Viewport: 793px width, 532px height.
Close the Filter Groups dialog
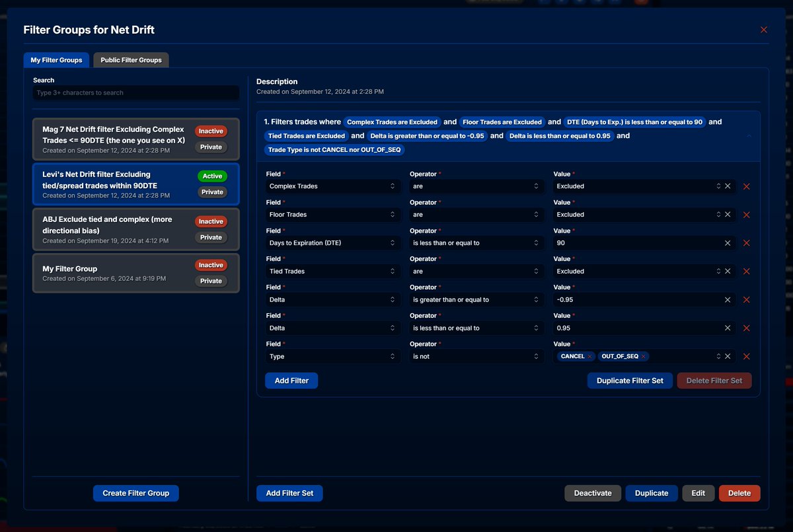tap(764, 30)
